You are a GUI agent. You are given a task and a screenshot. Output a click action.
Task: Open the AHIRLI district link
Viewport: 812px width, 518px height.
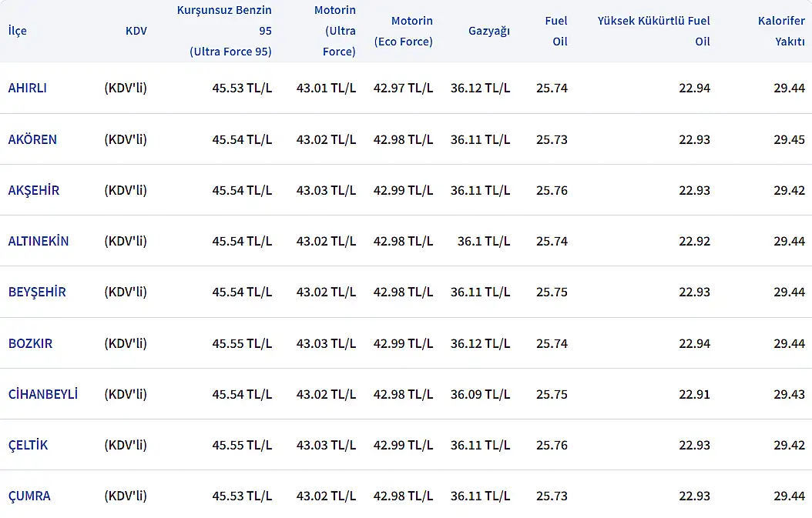pos(27,88)
